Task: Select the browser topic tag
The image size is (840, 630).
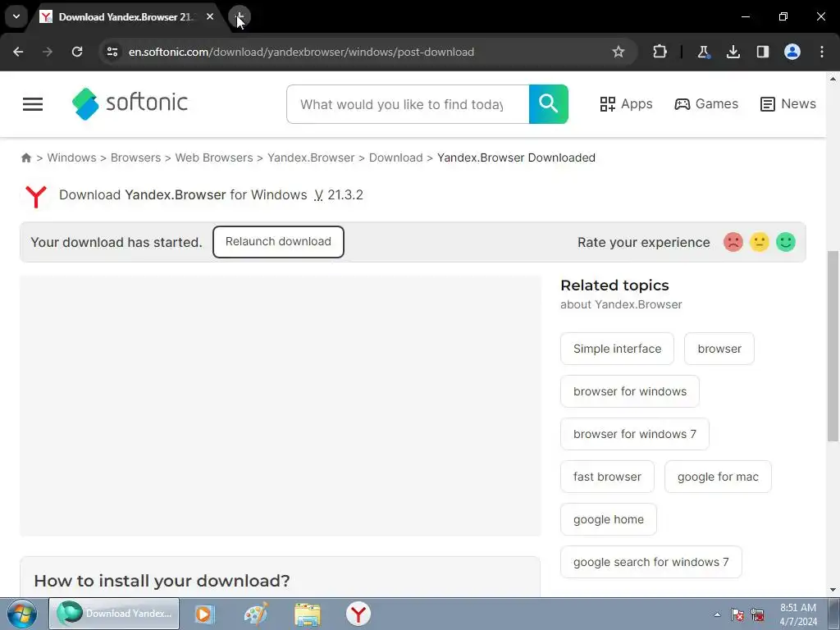Action: pyautogui.click(x=719, y=349)
